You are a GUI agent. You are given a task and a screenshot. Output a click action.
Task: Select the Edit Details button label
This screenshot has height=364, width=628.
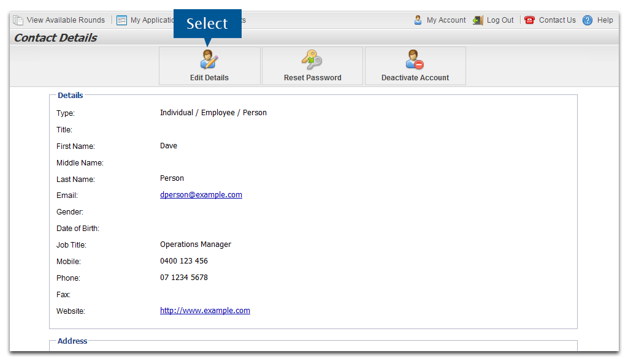[x=210, y=78]
